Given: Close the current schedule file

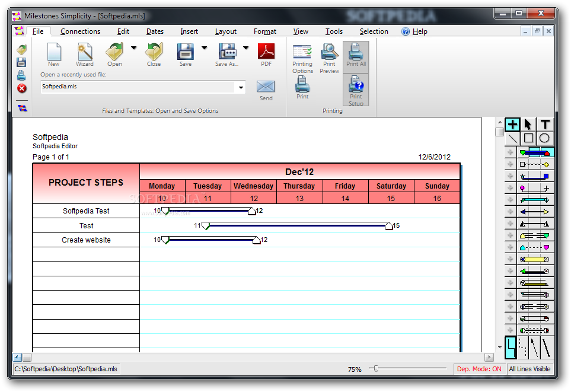Looking at the screenshot, I should [154, 55].
